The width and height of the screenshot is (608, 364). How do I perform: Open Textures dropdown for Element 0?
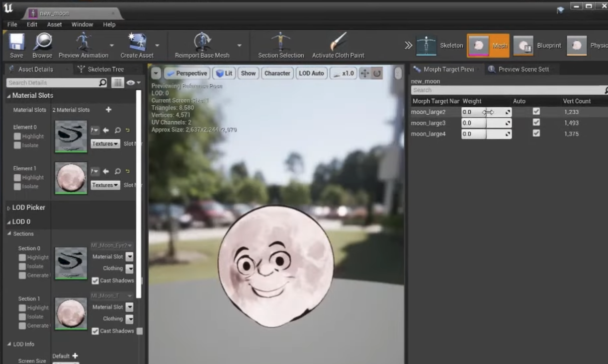tap(105, 144)
